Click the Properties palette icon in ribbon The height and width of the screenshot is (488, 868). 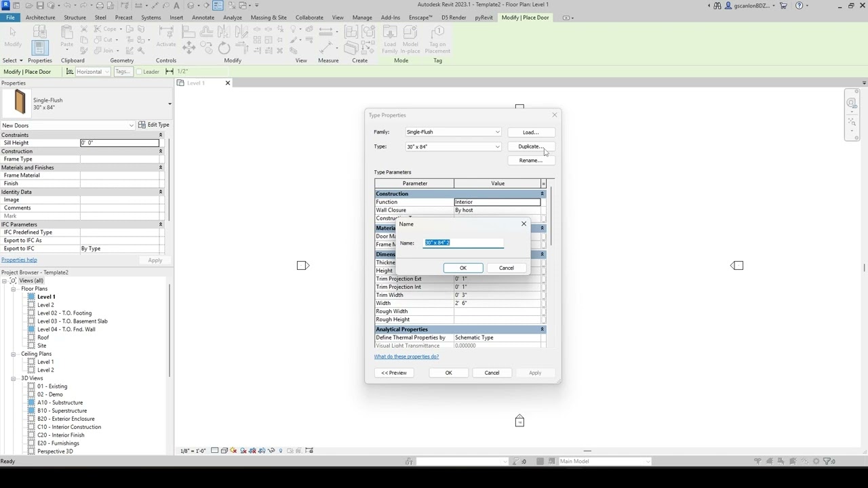pos(39,47)
